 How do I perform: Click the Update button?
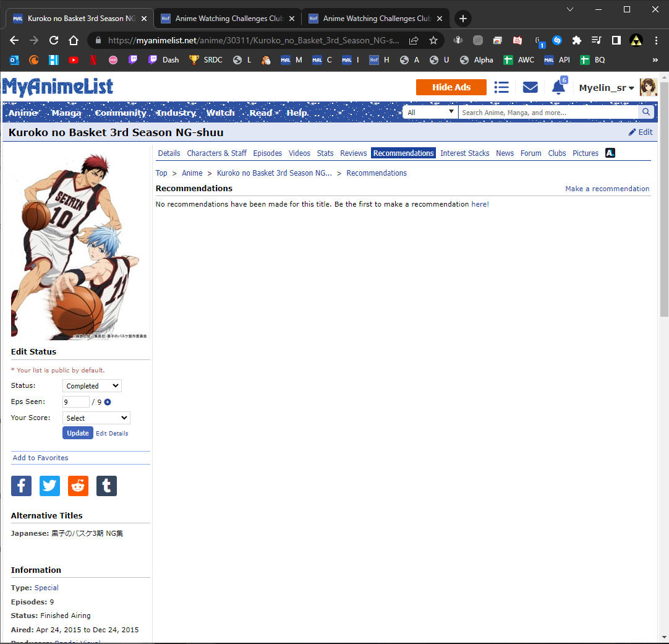coord(78,433)
